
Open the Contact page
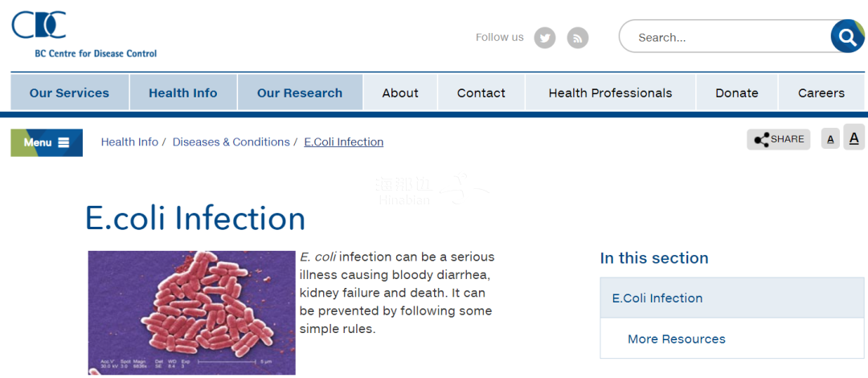coord(481,92)
